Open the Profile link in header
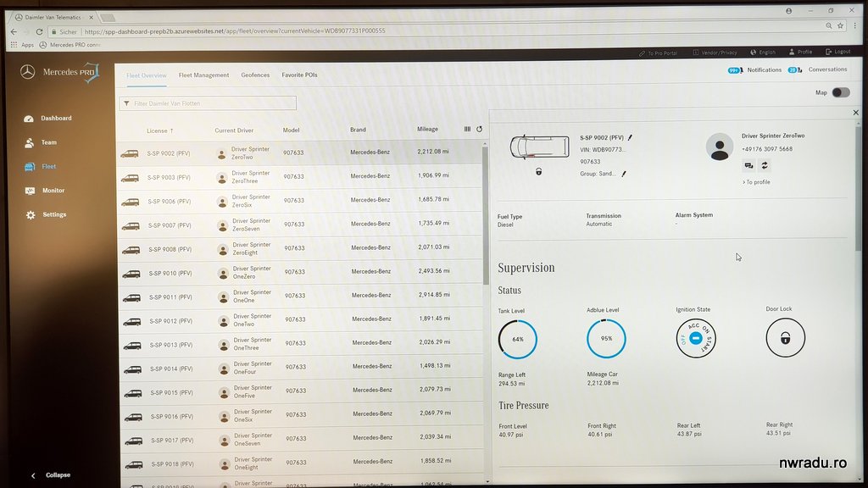This screenshot has width=868, height=488. (x=800, y=52)
